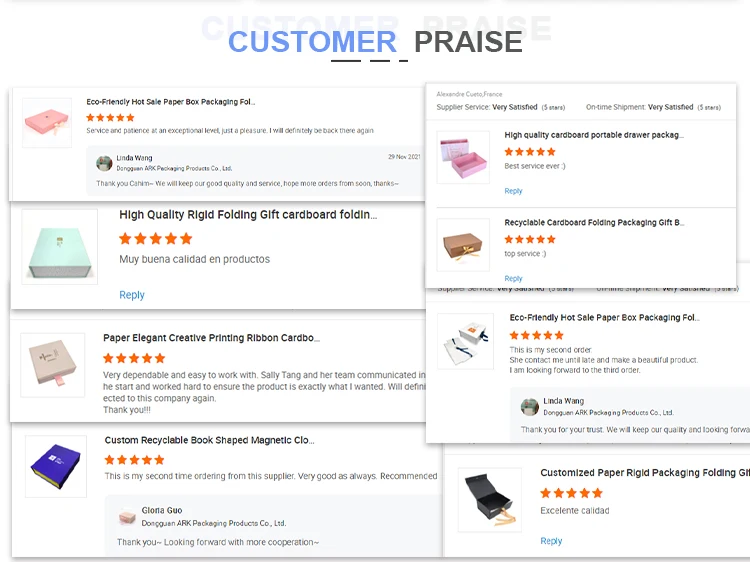Click Reply under 'Muy buena calidad' review

pos(132,295)
